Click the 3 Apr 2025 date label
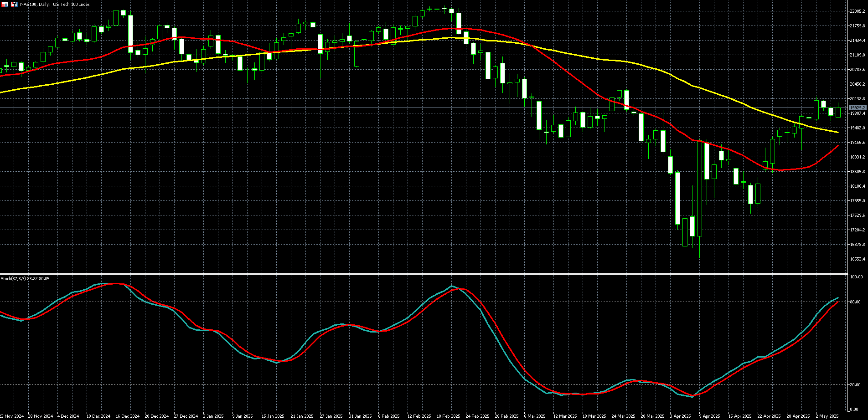 pos(681,416)
